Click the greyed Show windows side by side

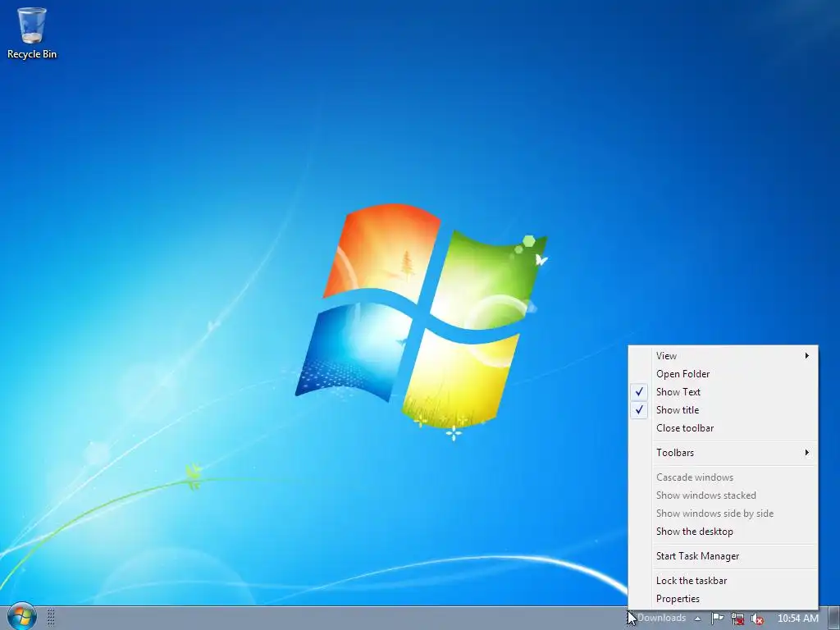pos(723,514)
